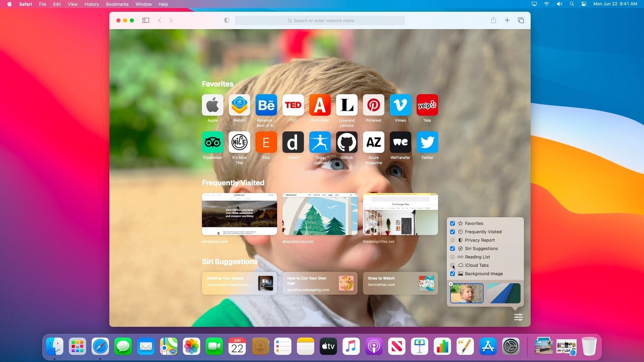
Task: Click the adventure.com frequently visited site
Action: click(239, 214)
